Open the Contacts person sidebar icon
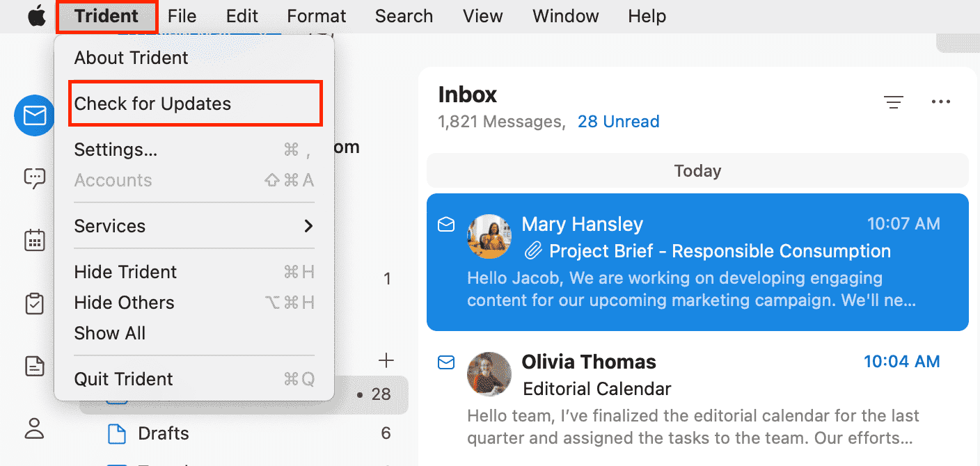This screenshot has width=980, height=466. point(35,428)
